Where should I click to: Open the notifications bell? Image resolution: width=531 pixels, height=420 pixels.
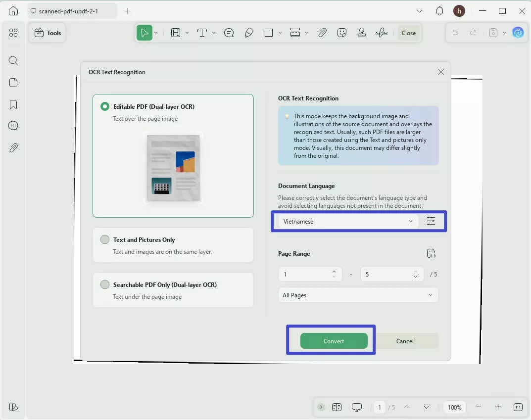pyautogui.click(x=439, y=11)
